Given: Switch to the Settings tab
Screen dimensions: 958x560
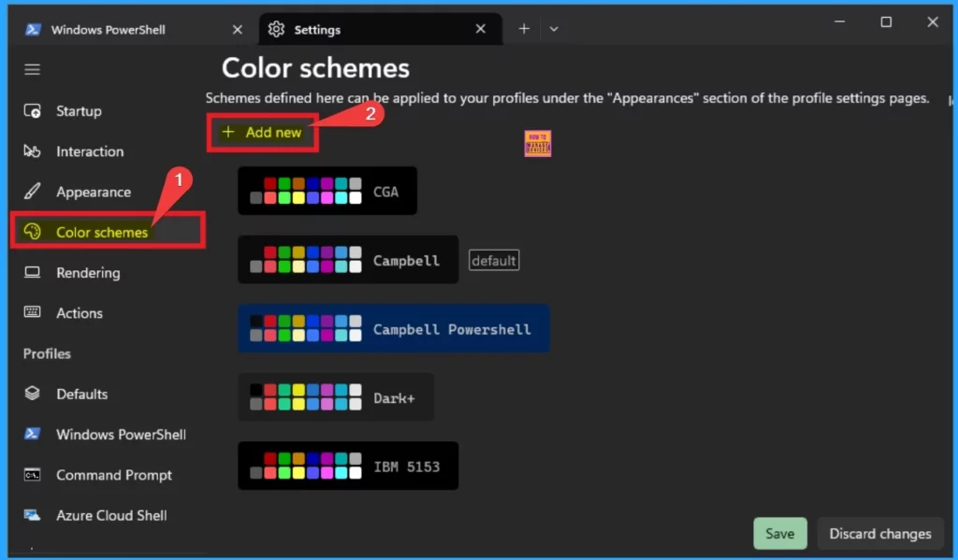Looking at the screenshot, I should click(381, 29).
